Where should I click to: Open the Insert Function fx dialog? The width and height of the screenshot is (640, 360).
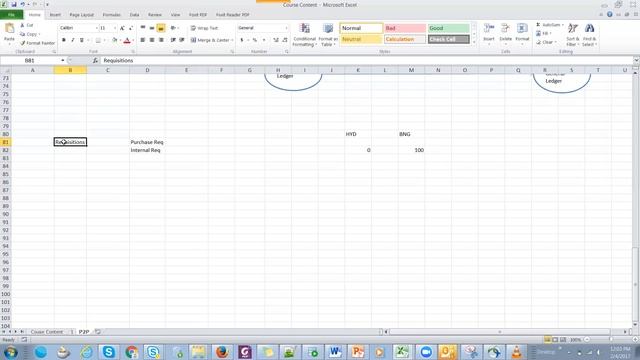95,60
